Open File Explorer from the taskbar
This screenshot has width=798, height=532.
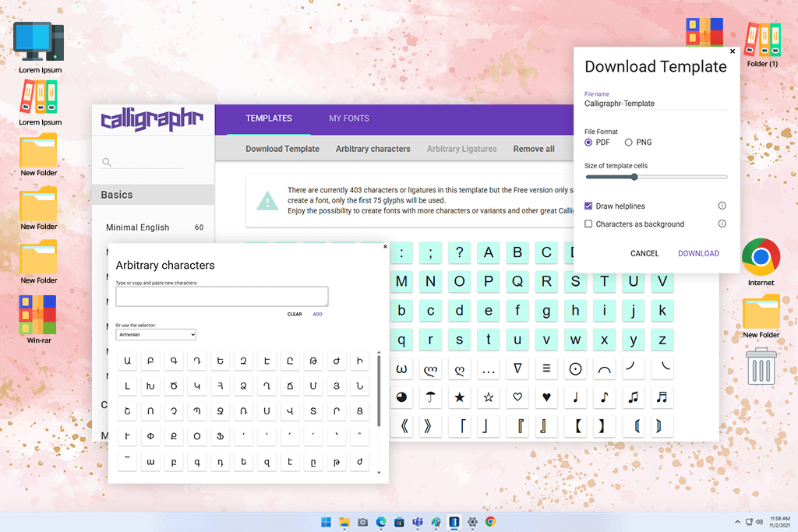[x=344, y=522]
